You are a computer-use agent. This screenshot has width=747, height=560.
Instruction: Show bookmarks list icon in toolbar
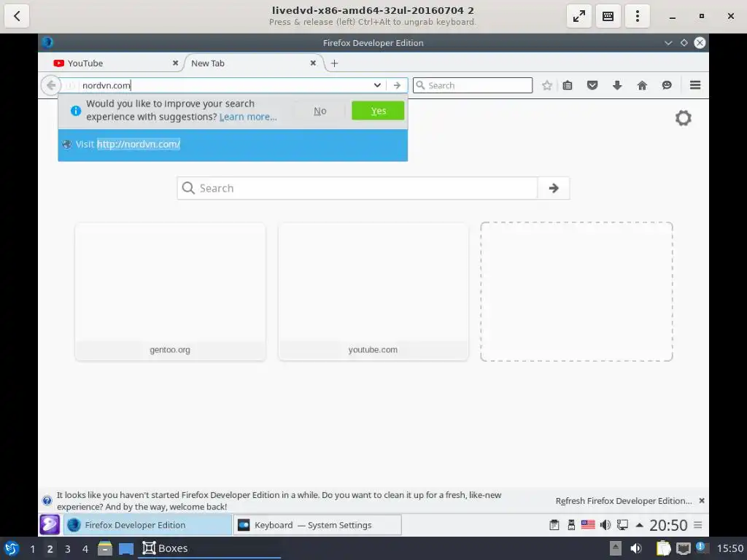point(568,85)
